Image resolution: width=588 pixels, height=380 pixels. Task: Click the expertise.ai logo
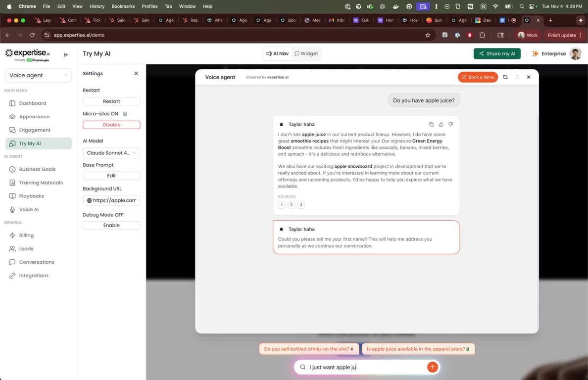click(27, 55)
